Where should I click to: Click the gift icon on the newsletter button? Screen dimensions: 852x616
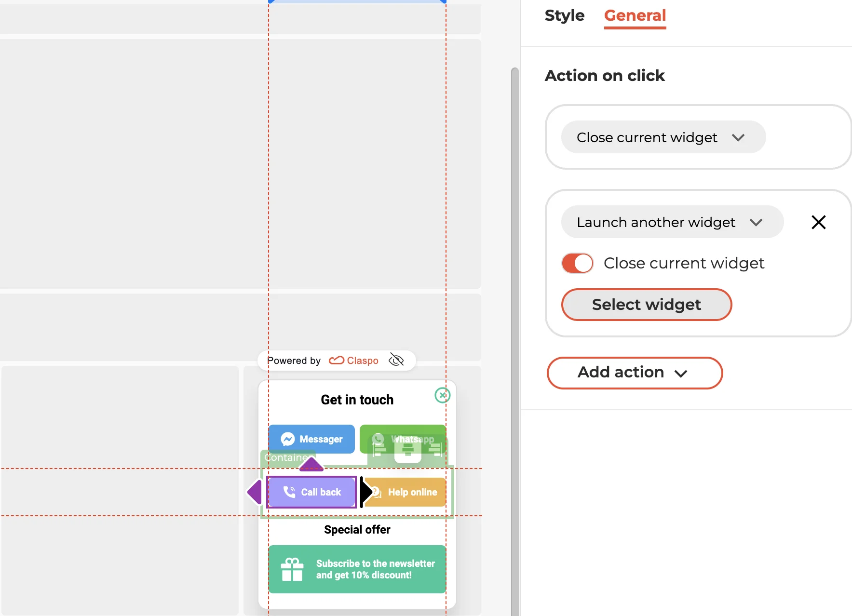292,569
